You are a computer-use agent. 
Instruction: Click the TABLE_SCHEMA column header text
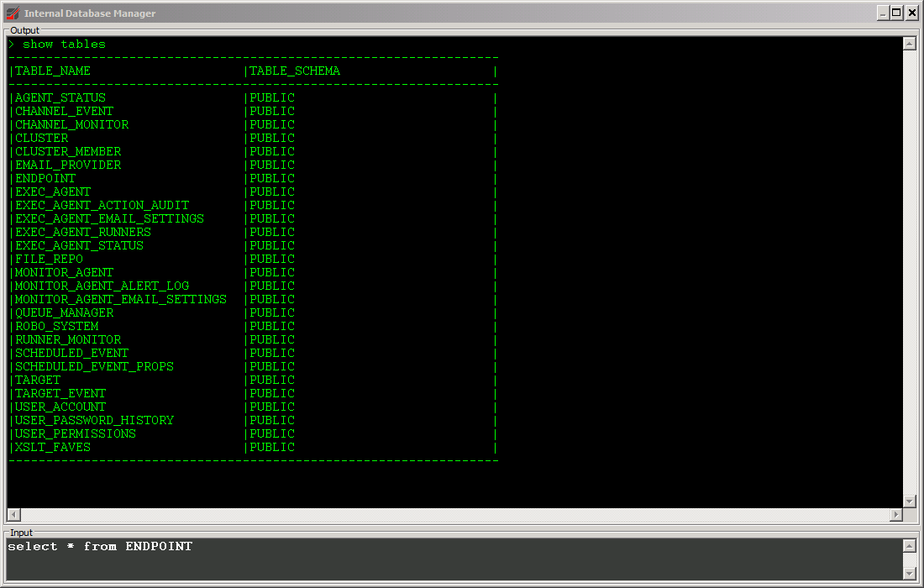[x=295, y=71]
